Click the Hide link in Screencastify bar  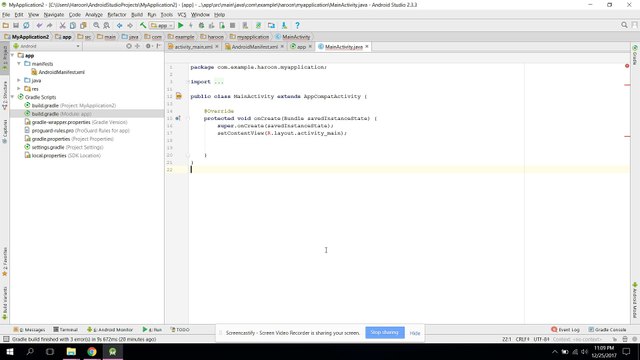tap(415, 333)
